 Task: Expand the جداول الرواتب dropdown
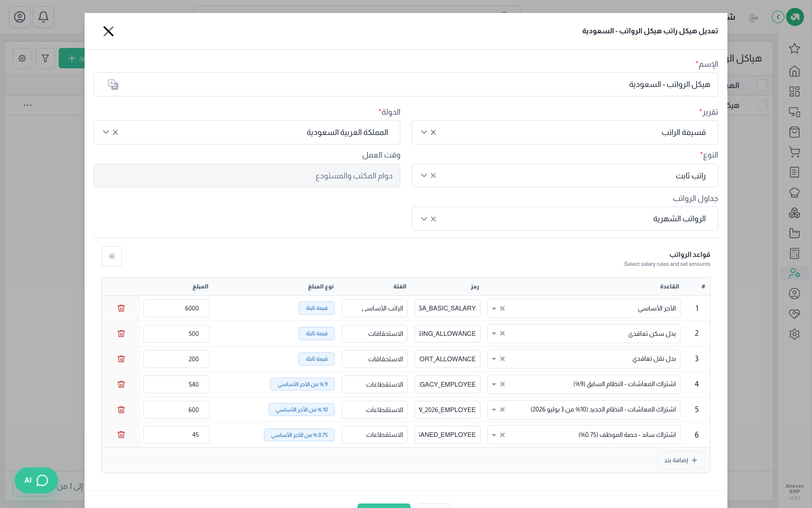click(424, 219)
